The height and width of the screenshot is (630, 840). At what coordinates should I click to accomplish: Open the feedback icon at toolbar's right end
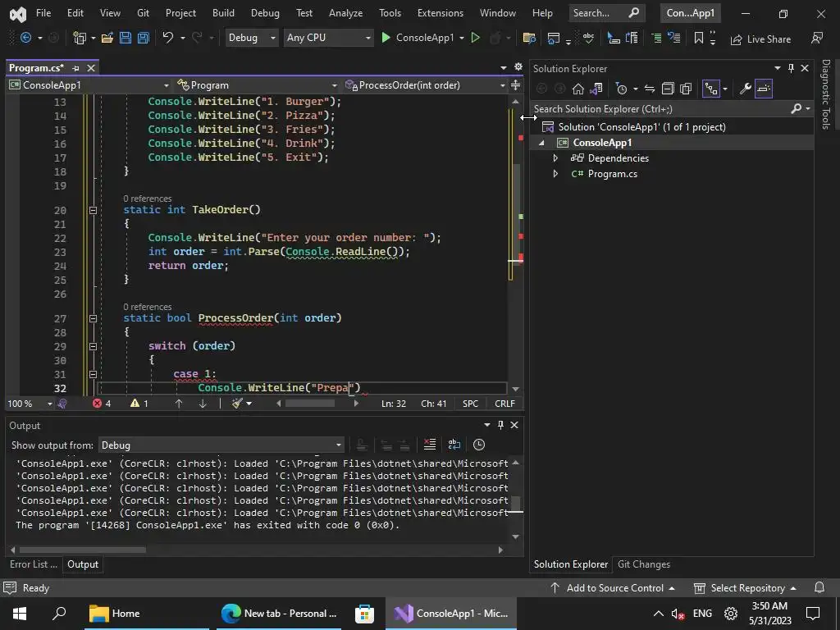tap(817, 38)
